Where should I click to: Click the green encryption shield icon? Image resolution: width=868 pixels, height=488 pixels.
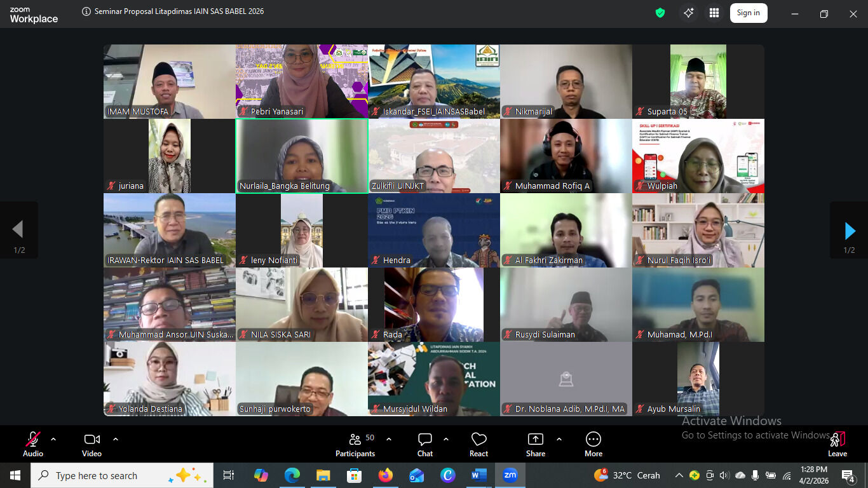pos(660,13)
